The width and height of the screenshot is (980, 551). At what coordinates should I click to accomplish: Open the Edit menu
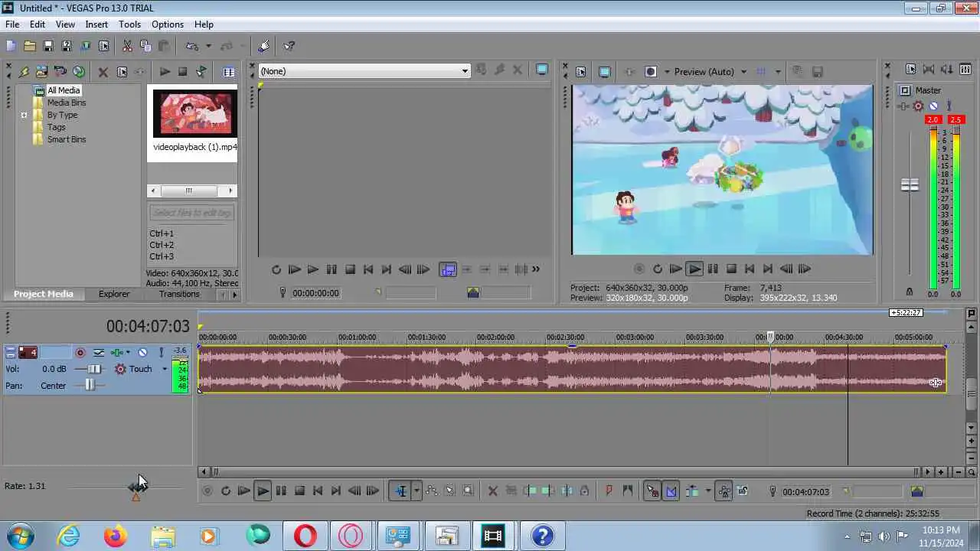(x=38, y=24)
